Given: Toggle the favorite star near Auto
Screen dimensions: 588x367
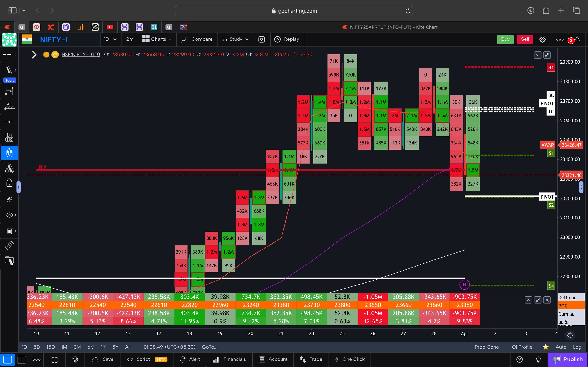Looking at the screenshot, I should click(x=546, y=347).
